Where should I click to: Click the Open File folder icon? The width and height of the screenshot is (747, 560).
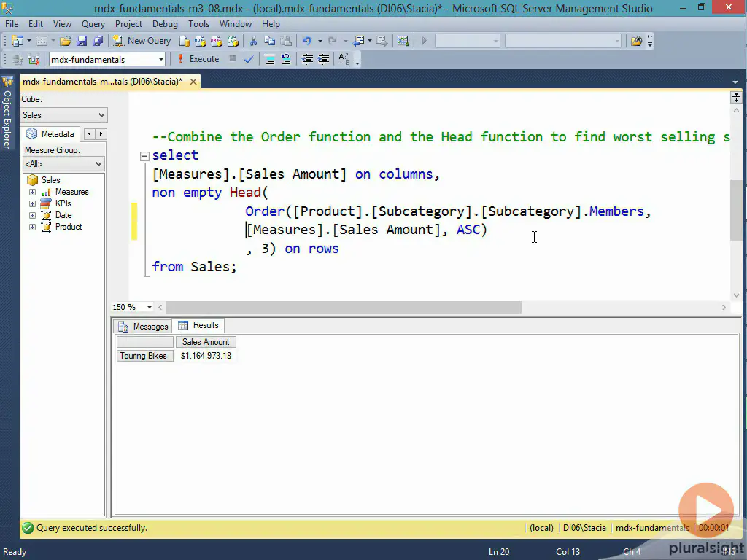click(x=66, y=41)
